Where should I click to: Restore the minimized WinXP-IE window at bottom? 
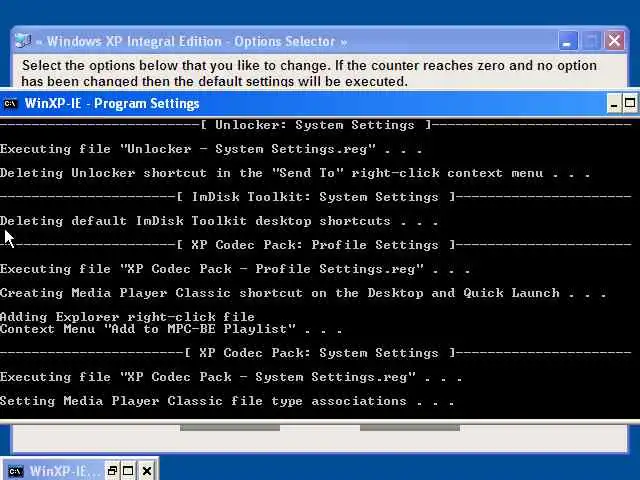click(x=112, y=471)
